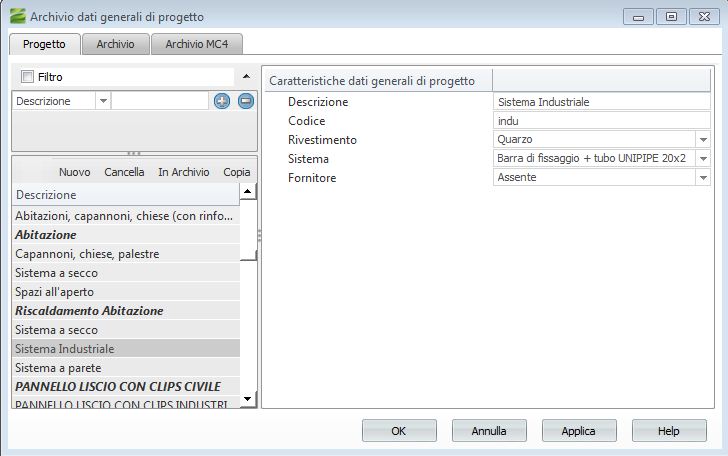Open the filter Descrizione dropdown

tap(103, 101)
